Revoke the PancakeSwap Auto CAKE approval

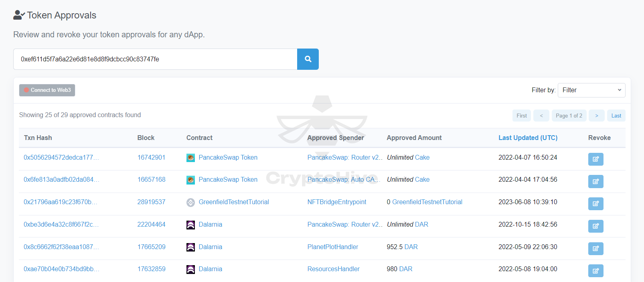(x=595, y=181)
